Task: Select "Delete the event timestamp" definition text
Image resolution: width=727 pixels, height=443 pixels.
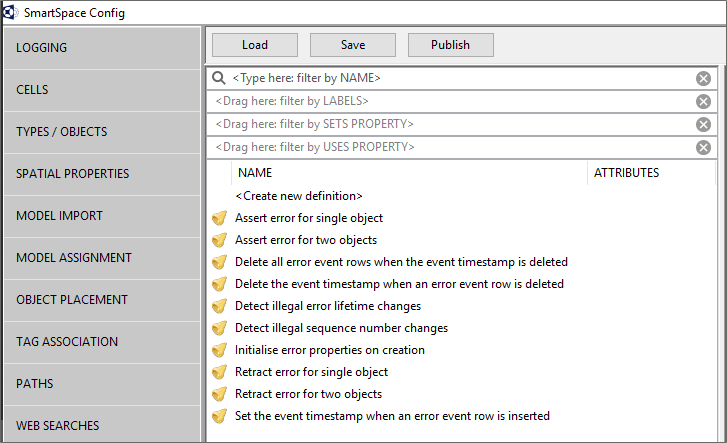Action: pos(399,284)
